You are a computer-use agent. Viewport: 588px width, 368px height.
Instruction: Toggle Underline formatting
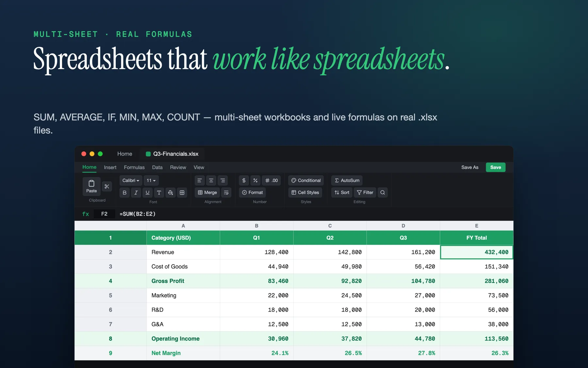click(x=147, y=193)
